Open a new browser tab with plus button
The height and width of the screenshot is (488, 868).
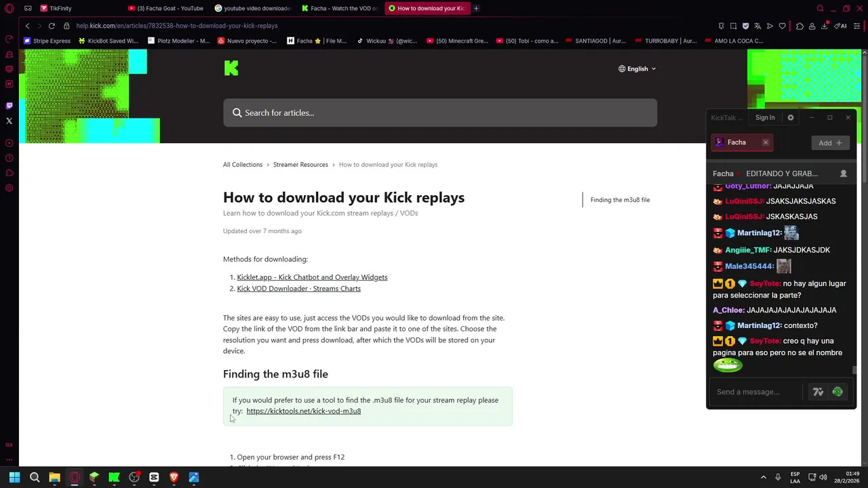tap(476, 8)
